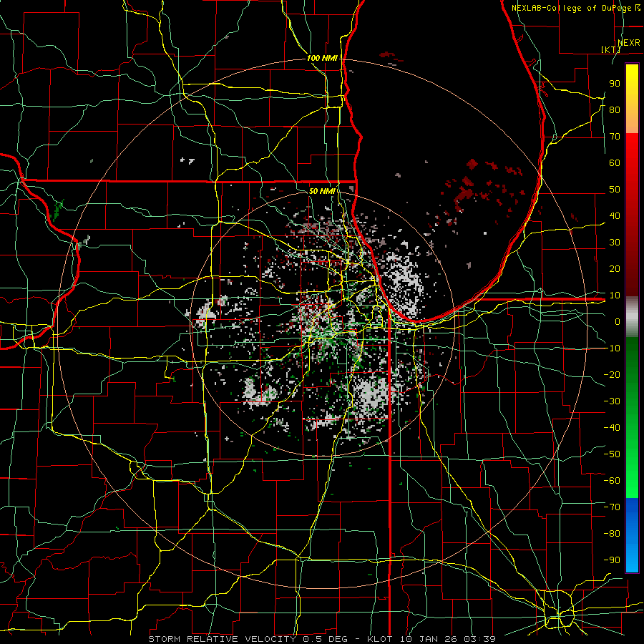
Task: Click the "0" scale label
Action: 618,321
